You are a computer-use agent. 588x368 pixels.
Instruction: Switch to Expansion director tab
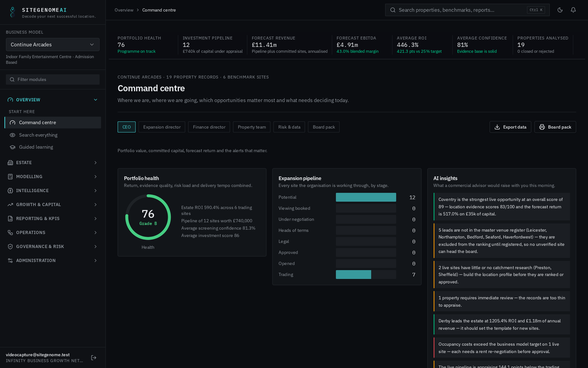coord(162,127)
